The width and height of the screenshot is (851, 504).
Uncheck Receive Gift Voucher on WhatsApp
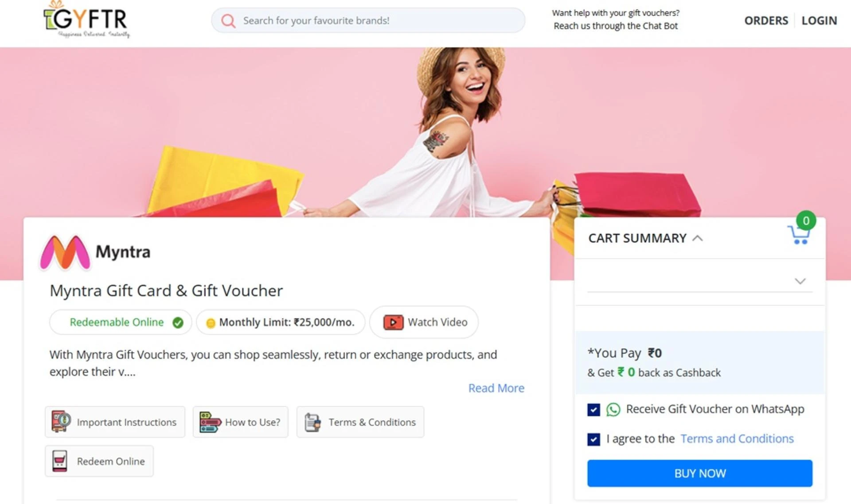tap(593, 410)
